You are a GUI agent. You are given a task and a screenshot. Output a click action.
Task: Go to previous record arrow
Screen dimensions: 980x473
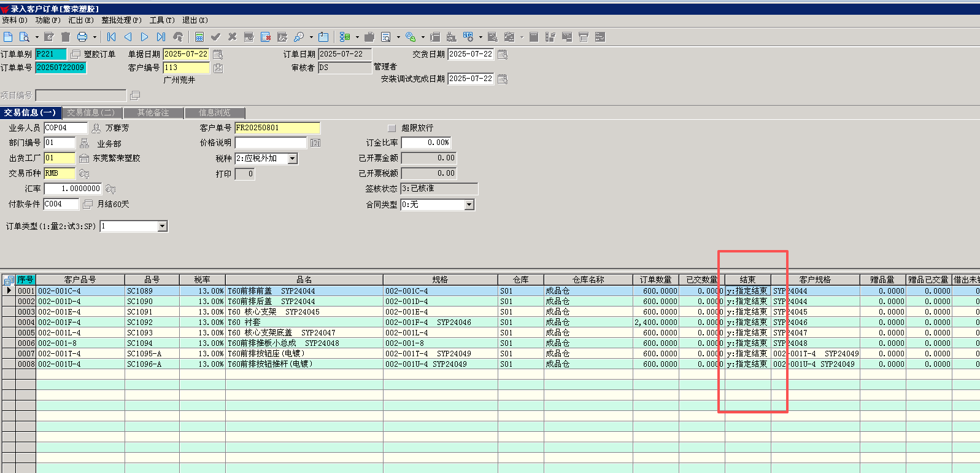point(128,37)
